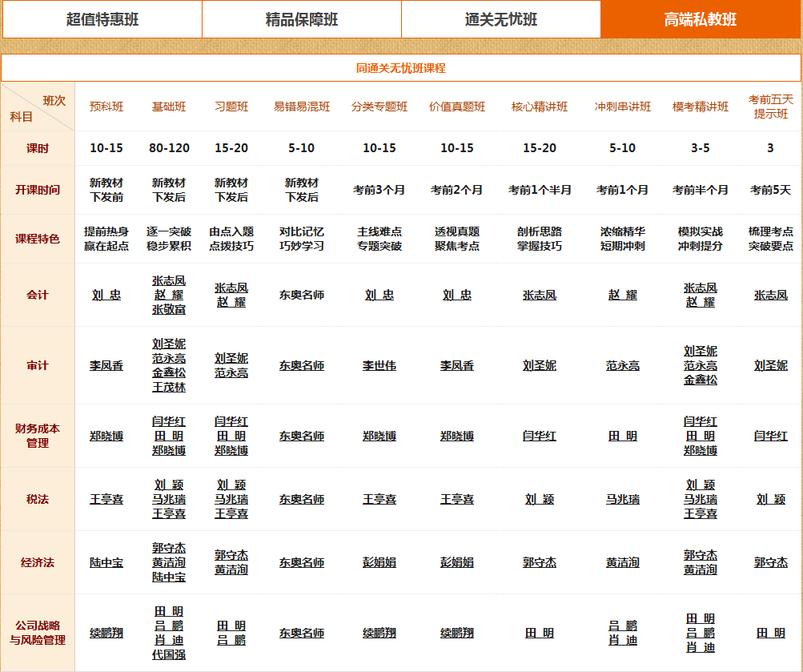Select 范永高 in 审计 冲刺串讲班 cell
The image size is (803, 672).
(x=623, y=365)
